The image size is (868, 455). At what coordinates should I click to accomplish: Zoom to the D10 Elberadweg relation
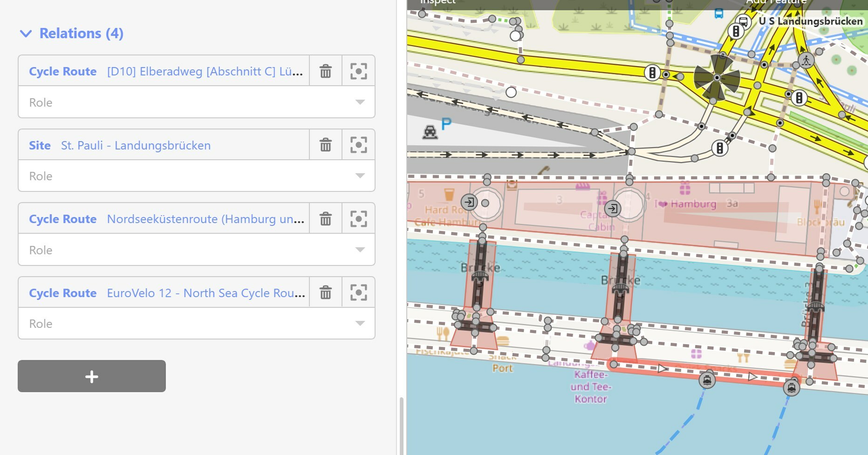(358, 71)
